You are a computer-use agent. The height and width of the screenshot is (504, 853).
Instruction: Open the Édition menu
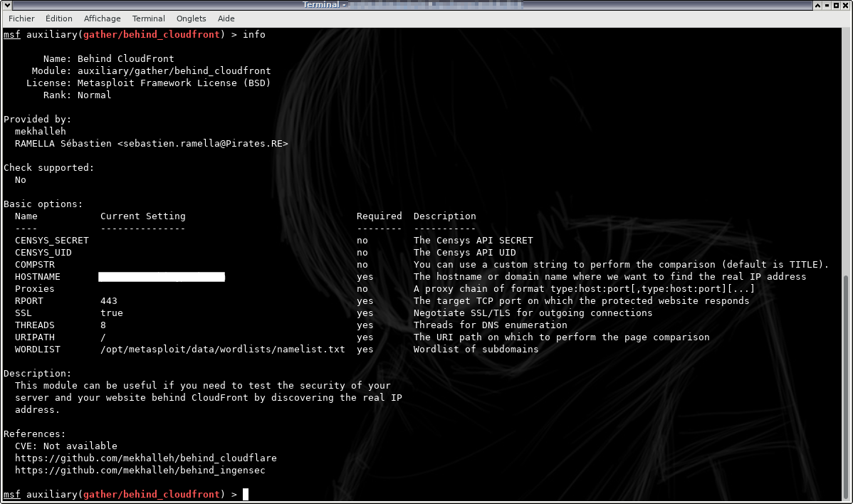pyautogui.click(x=59, y=19)
